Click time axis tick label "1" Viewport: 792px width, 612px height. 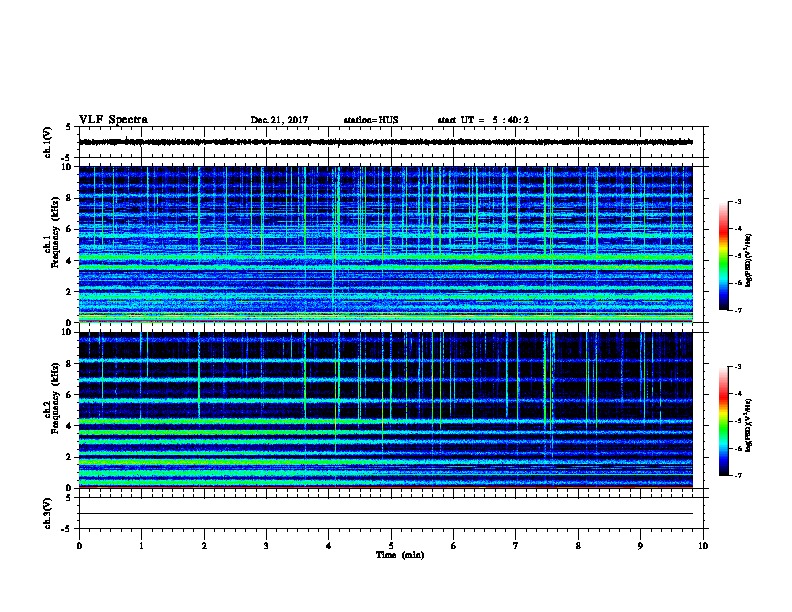click(141, 546)
